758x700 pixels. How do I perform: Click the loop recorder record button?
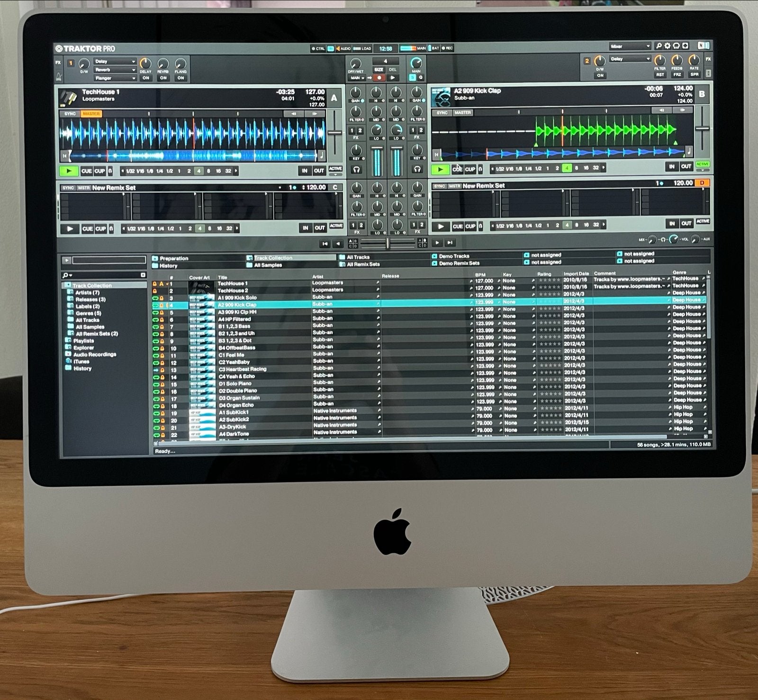pos(379,78)
